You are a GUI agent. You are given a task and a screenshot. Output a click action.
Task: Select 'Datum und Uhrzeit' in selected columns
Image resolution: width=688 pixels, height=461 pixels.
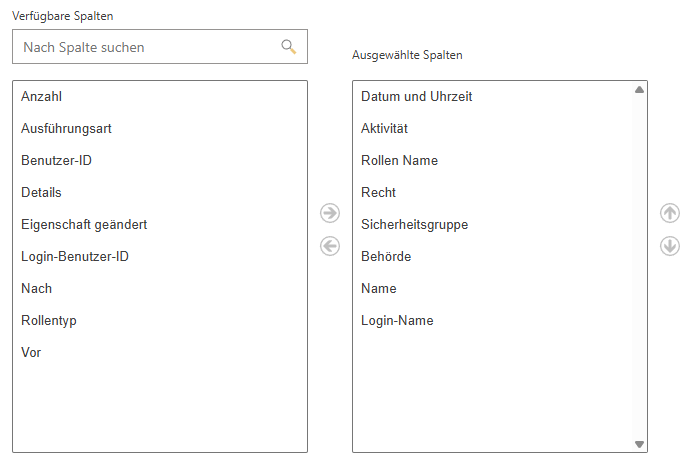tap(416, 96)
